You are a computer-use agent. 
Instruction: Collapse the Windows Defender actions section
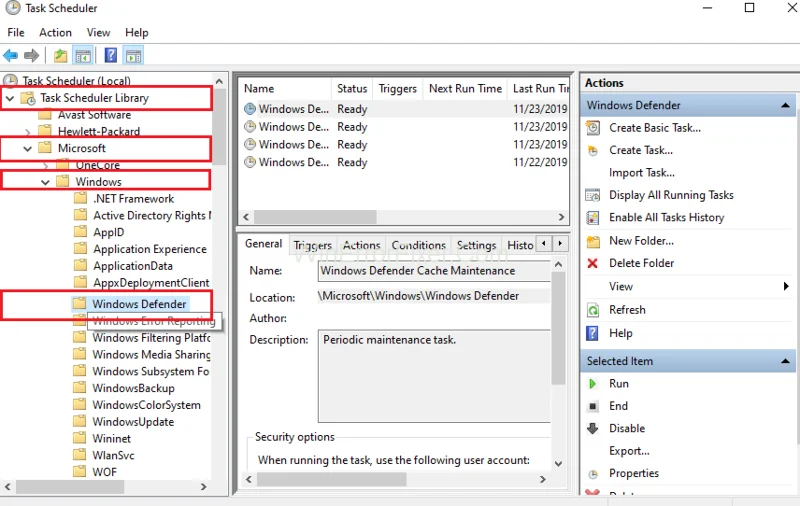[x=787, y=105]
